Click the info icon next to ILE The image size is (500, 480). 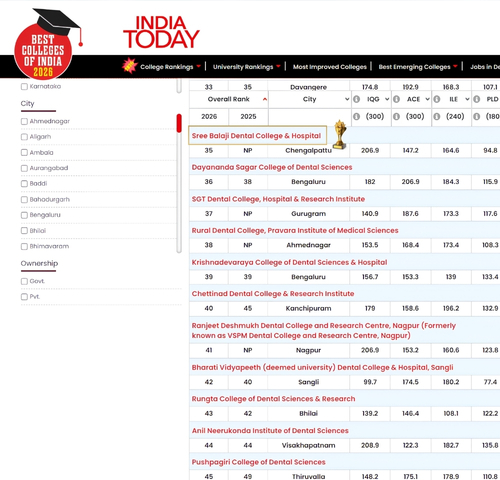pyautogui.click(x=437, y=99)
